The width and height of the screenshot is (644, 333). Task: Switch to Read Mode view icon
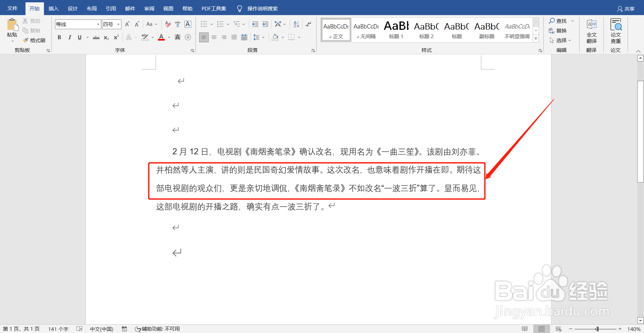click(525, 329)
